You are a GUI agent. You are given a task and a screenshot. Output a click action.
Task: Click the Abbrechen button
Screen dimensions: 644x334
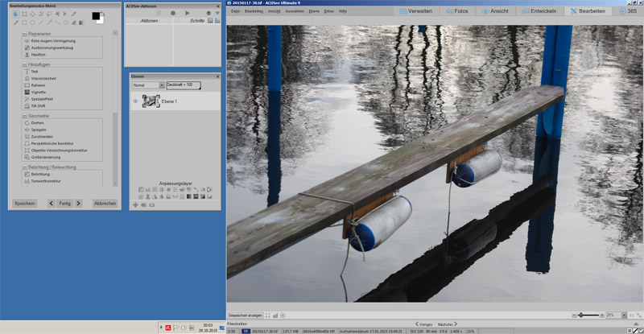pos(105,204)
